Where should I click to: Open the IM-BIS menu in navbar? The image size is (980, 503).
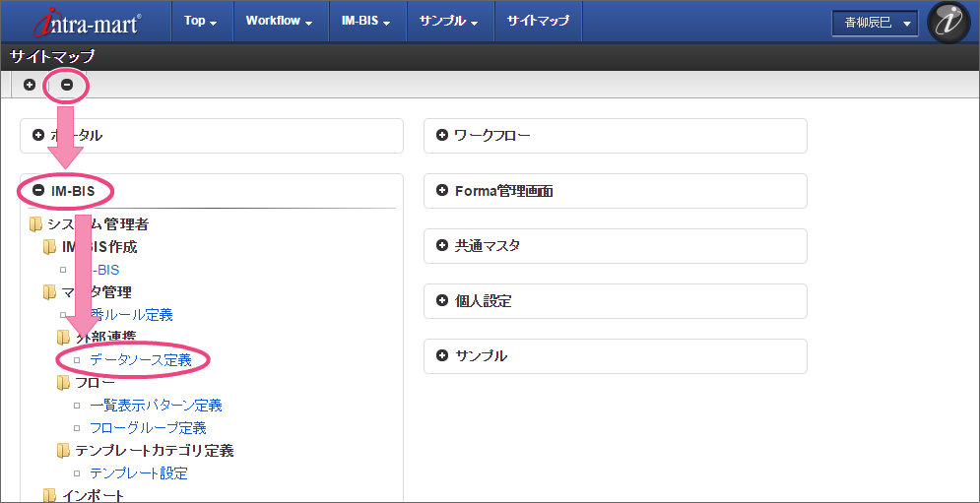point(366,22)
